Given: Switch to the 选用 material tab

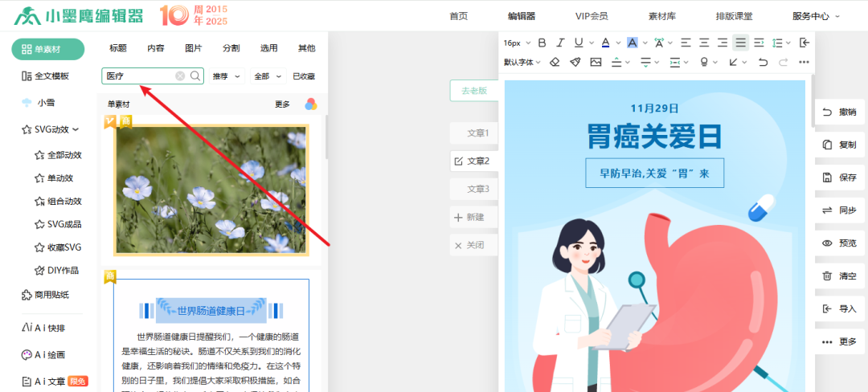Looking at the screenshot, I should [x=268, y=48].
